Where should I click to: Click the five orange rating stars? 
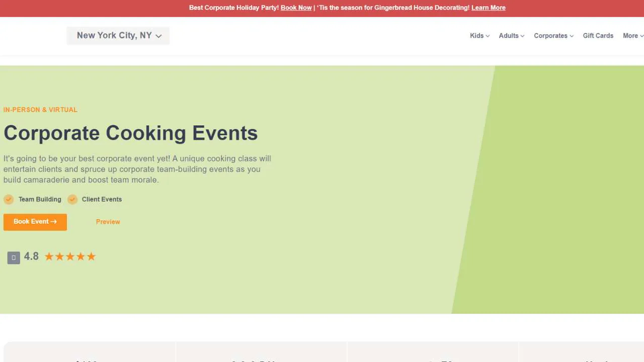pos(70,257)
